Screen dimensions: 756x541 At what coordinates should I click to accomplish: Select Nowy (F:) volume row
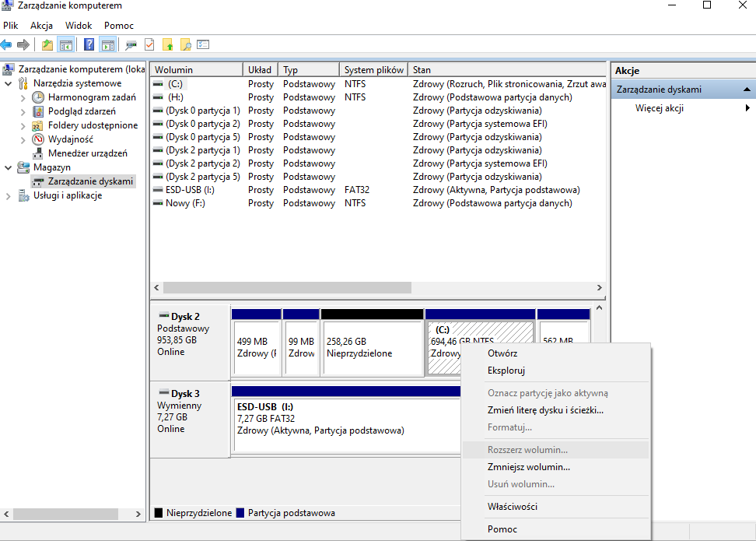click(x=379, y=203)
